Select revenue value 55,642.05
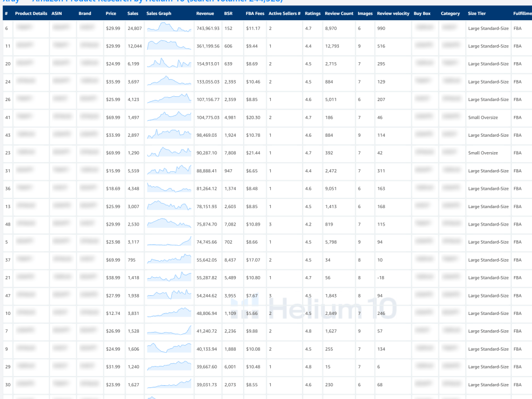The height and width of the screenshot is (399, 532). (206, 260)
